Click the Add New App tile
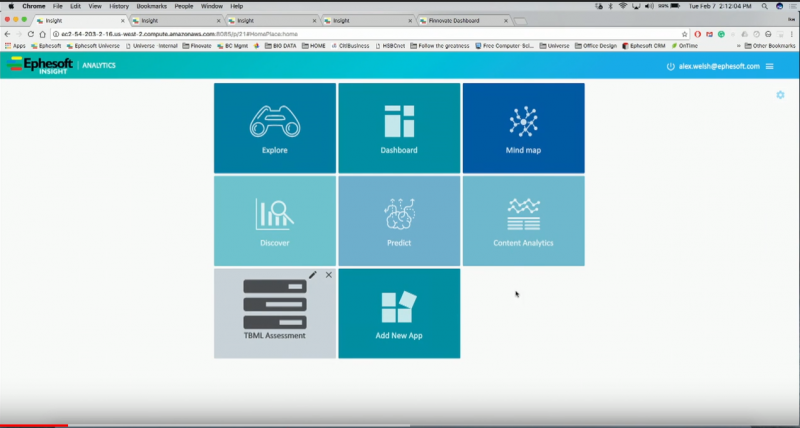Screen dimensions: 800x428 pyautogui.click(x=399, y=314)
